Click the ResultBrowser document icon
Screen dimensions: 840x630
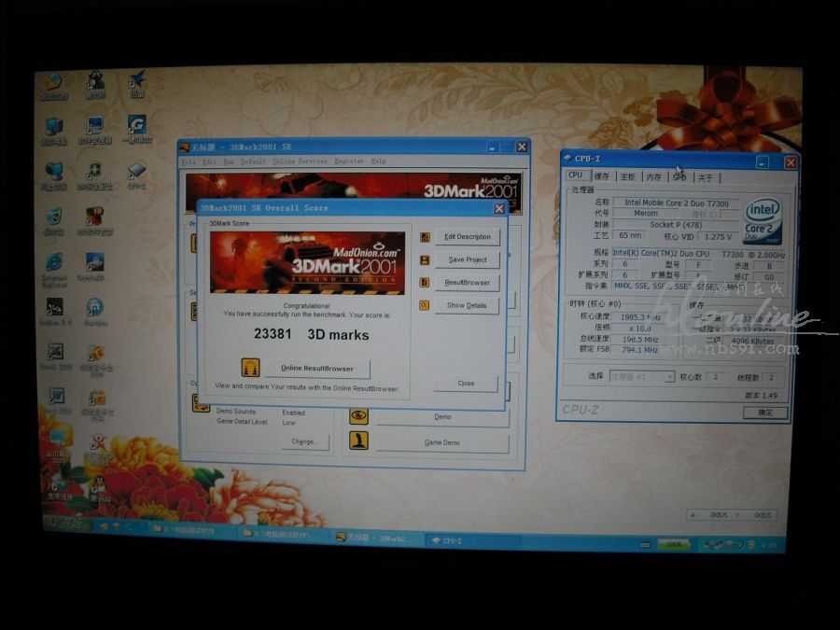pos(425,282)
